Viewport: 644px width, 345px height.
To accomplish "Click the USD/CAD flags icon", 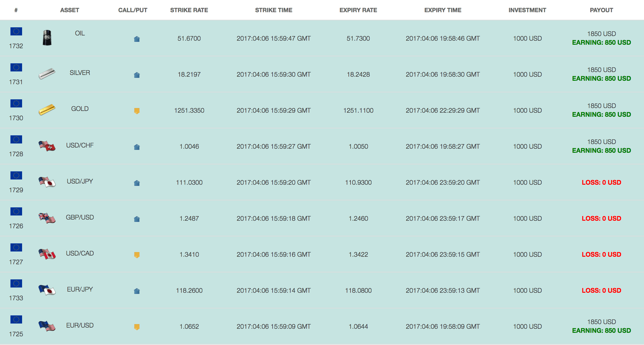I will [x=47, y=254].
